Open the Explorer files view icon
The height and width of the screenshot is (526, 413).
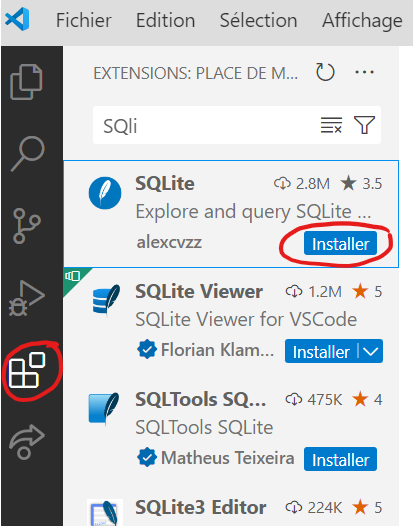point(27,82)
